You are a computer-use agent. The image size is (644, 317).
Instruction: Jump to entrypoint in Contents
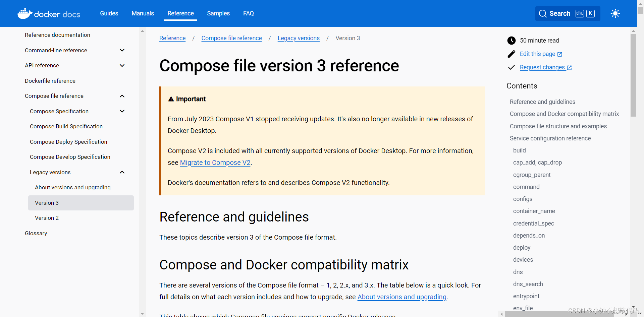pos(526,296)
